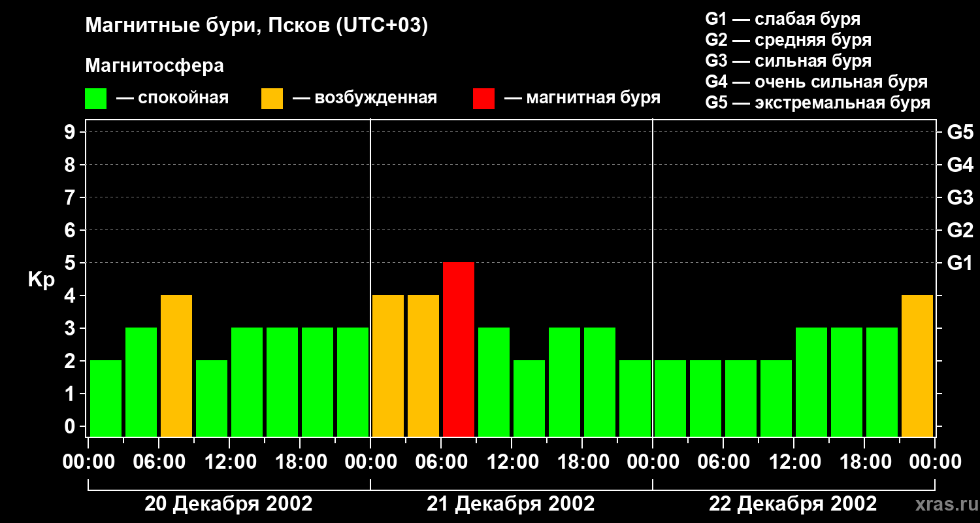Click the '— магнитная буря' legend text
The width and height of the screenshot is (980, 523).
tap(583, 99)
